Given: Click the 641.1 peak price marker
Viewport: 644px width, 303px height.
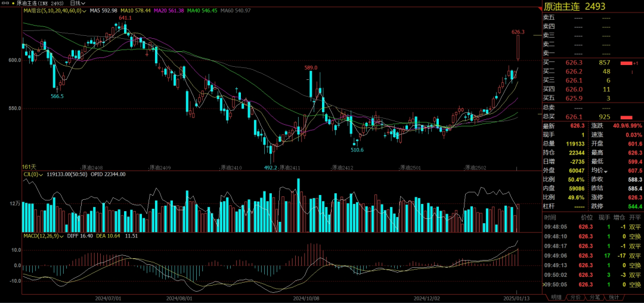Looking at the screenshot, I should click(x=125, y=18).
